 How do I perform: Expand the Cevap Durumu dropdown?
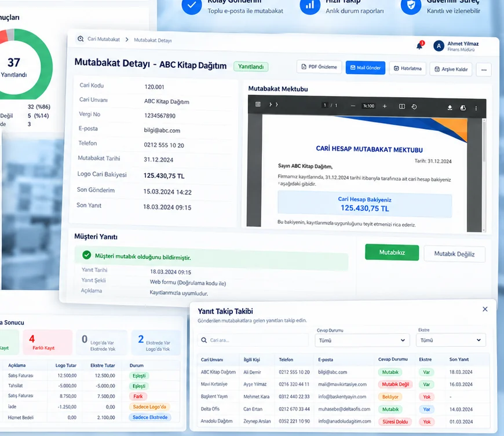coord(362,340)
